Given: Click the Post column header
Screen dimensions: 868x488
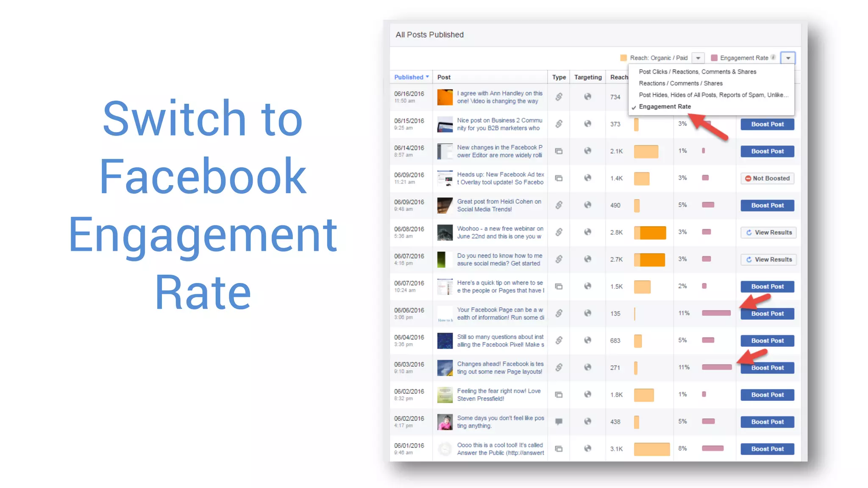Looking at the screenshot, I should 444,77.
